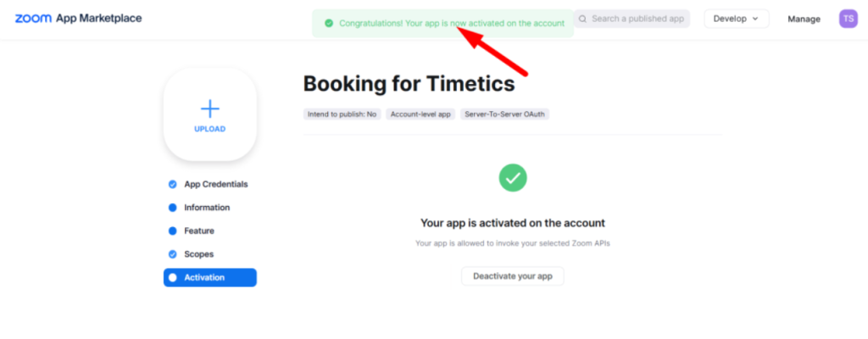This screenshot has width=868, height=339.
Task: Click the blue dot beside Feature
Action: pos(172,231)
